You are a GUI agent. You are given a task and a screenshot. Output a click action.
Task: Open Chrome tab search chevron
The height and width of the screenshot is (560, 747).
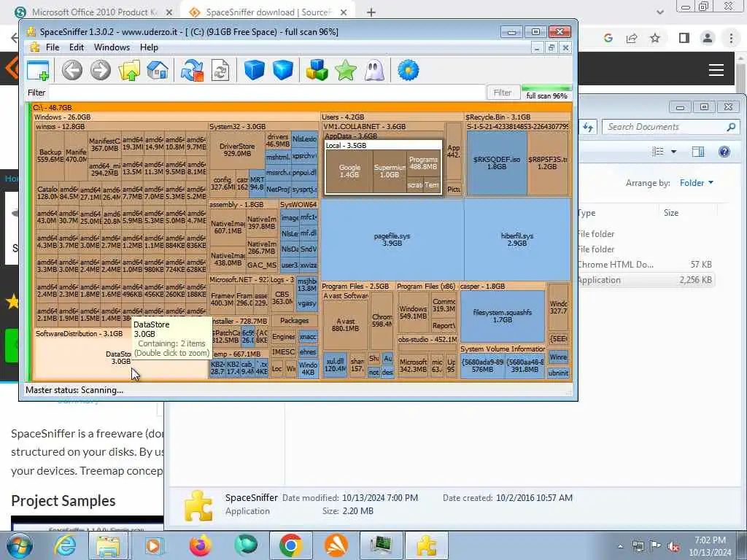point(659,12)
